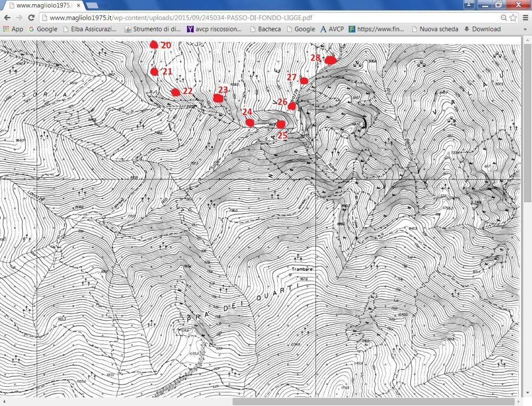Restore down the Chrome window
Screen dimensions: 532x406
click(499, 5)
